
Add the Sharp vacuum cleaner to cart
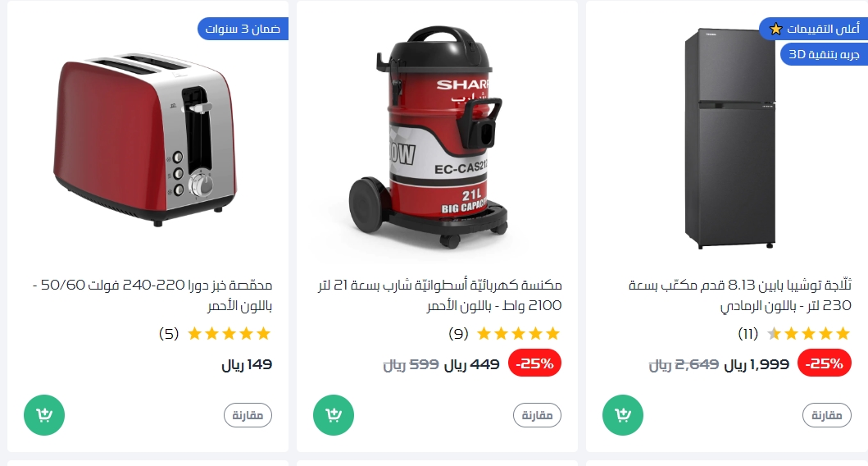334,415
